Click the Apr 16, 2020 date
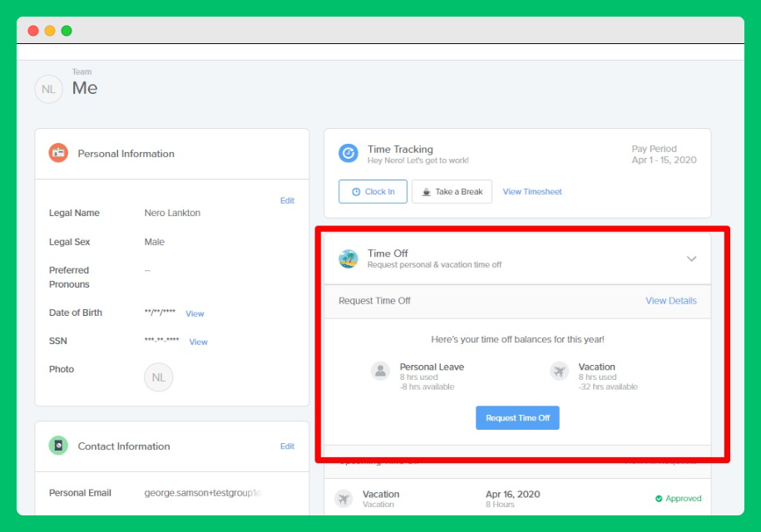 512,494
